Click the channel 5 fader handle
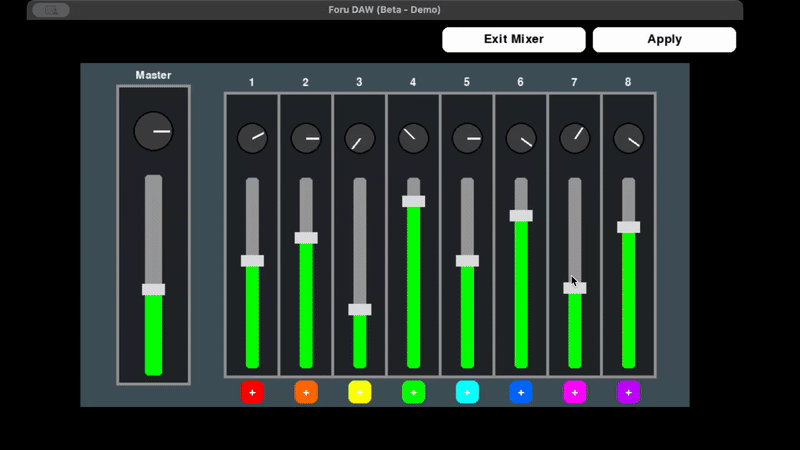This screenshot has height=450, width=800. point(467,261)
